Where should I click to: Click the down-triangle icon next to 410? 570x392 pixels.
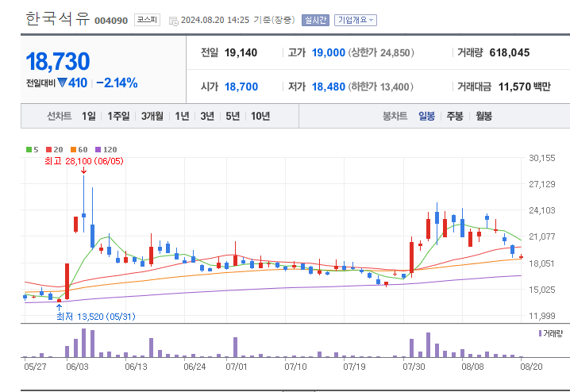pyautogui.click(x=62, y=83)
